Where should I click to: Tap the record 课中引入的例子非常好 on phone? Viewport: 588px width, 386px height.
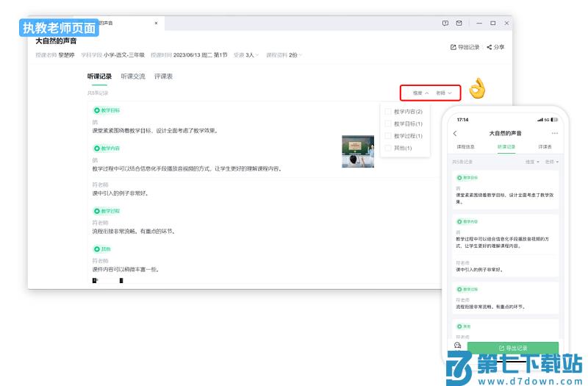[x=478, y=270]
